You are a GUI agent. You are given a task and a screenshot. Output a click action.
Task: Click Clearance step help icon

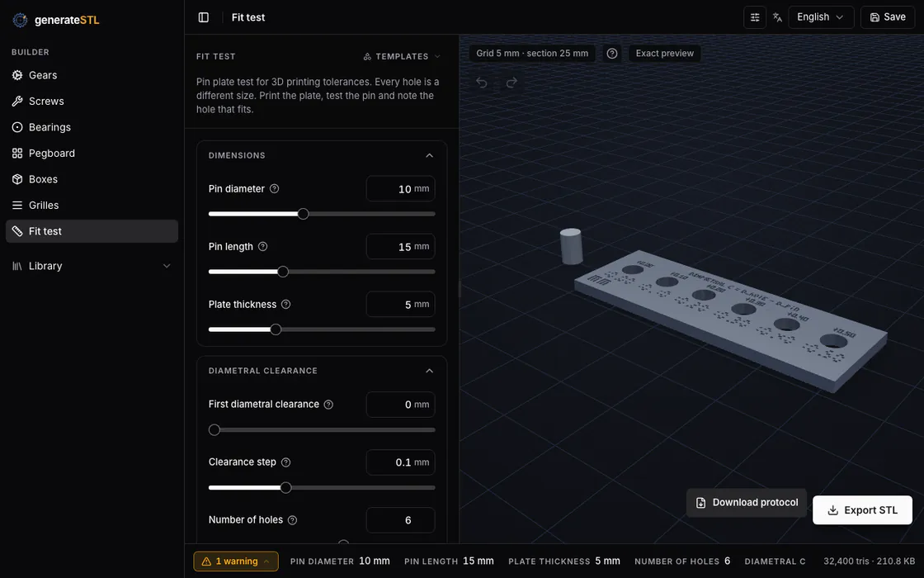point(285,462)
